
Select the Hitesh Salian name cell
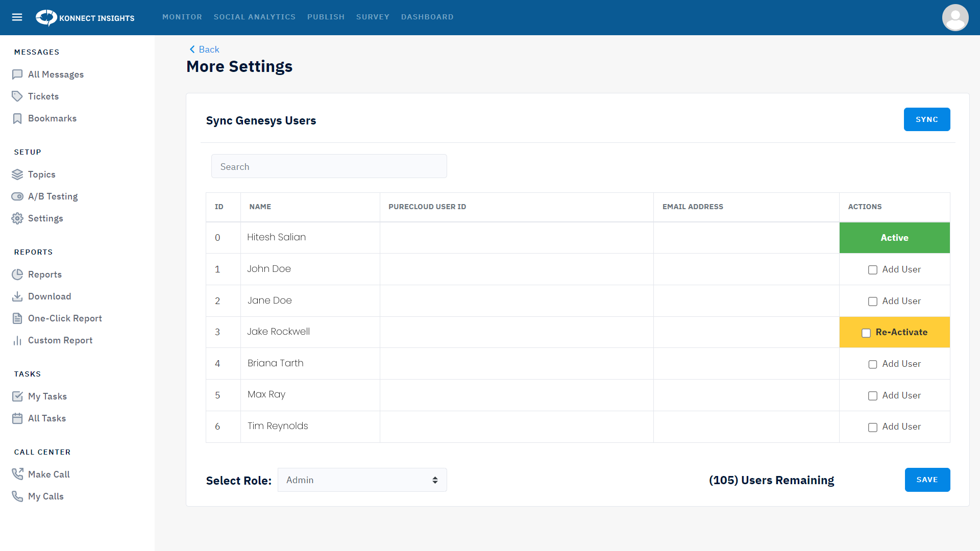click(x=310, y=238)
